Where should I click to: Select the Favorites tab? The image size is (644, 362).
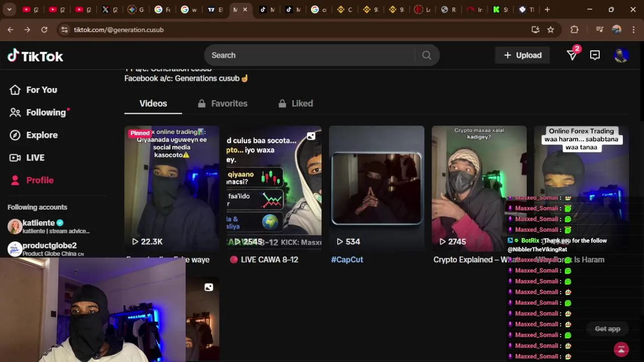click(223, 104)
